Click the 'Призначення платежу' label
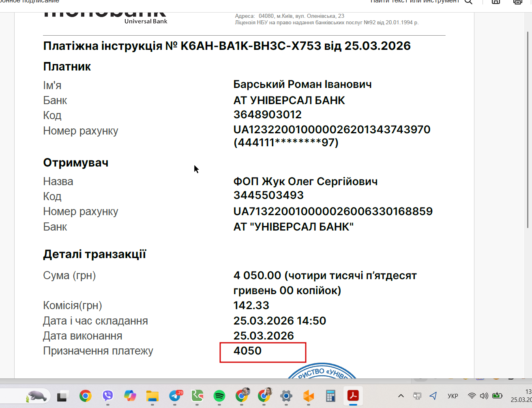This screenshot has height=408, width=532. click(98, 351)
